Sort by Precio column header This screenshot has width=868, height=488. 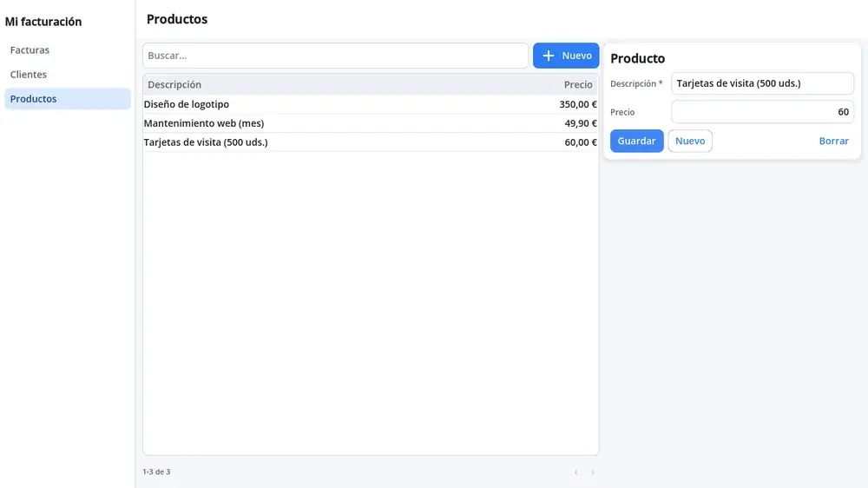(x=578, y=85)
